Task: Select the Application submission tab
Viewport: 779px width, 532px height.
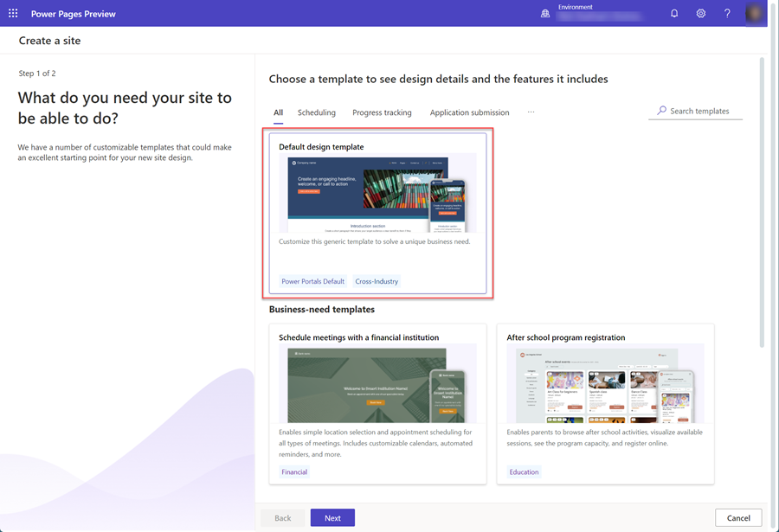Action: (x=470, y=112)
